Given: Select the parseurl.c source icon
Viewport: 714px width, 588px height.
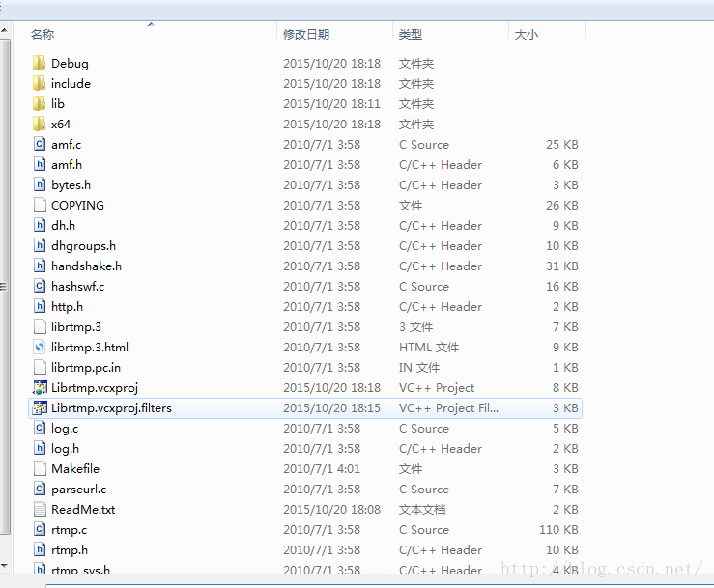Looking at the screenshot, I should 40,489.
